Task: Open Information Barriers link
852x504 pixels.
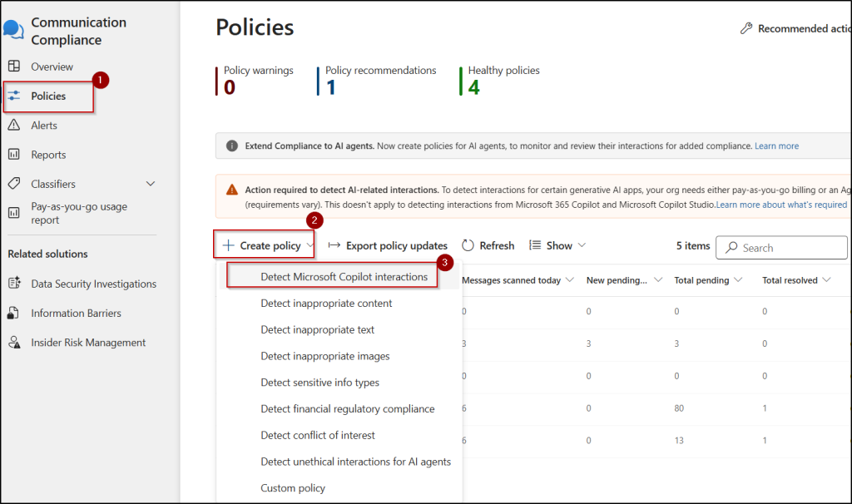Action: click(x=76, y=313)
